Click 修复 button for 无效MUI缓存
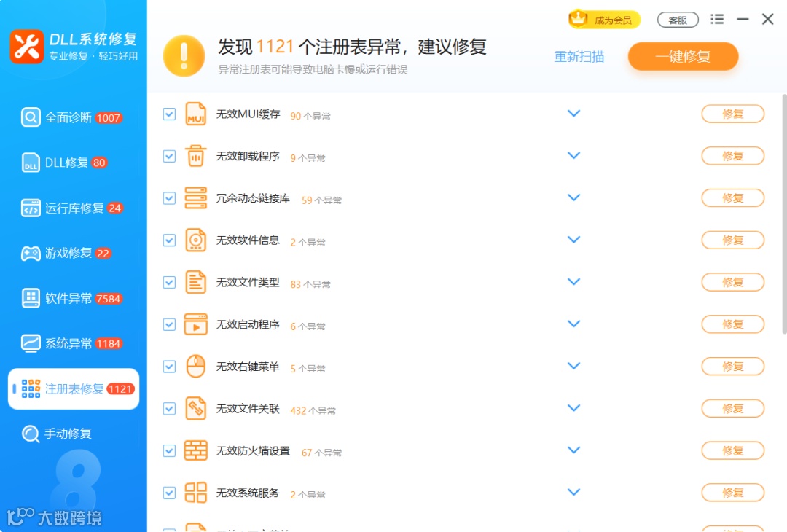Screen dimensions: 787x532 point(733,114)
